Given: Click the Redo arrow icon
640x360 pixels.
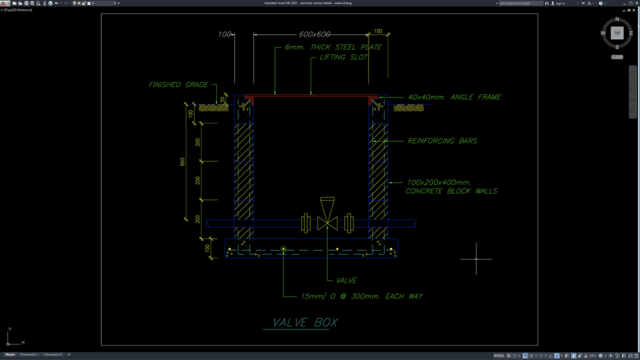Looking at the screenshot, I should [66, 3].
